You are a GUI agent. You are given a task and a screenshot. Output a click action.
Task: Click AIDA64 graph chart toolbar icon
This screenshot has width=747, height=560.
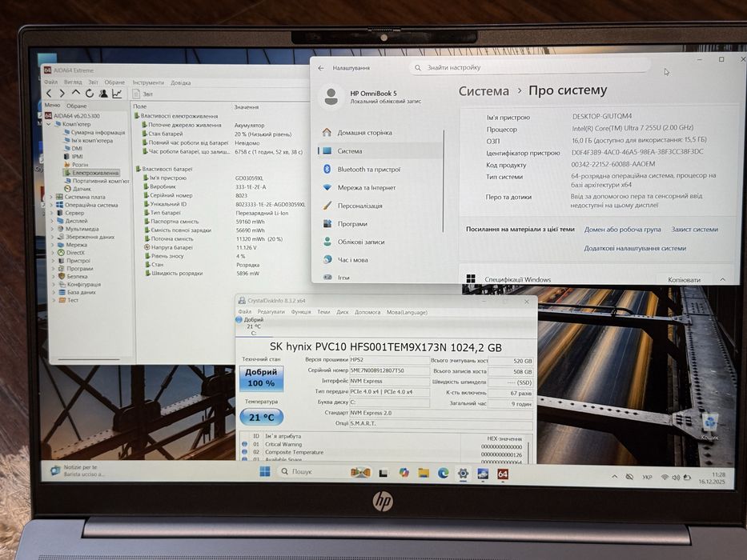(117, 94)
